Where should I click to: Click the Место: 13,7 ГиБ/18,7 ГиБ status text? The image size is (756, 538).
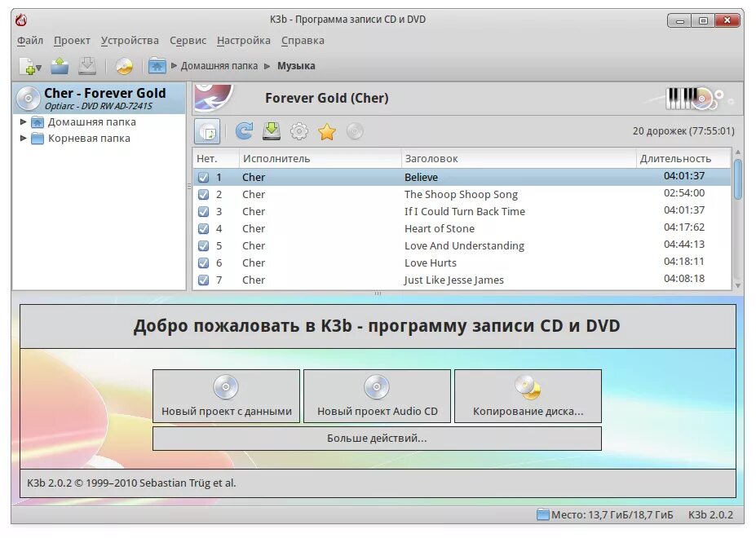612,515
